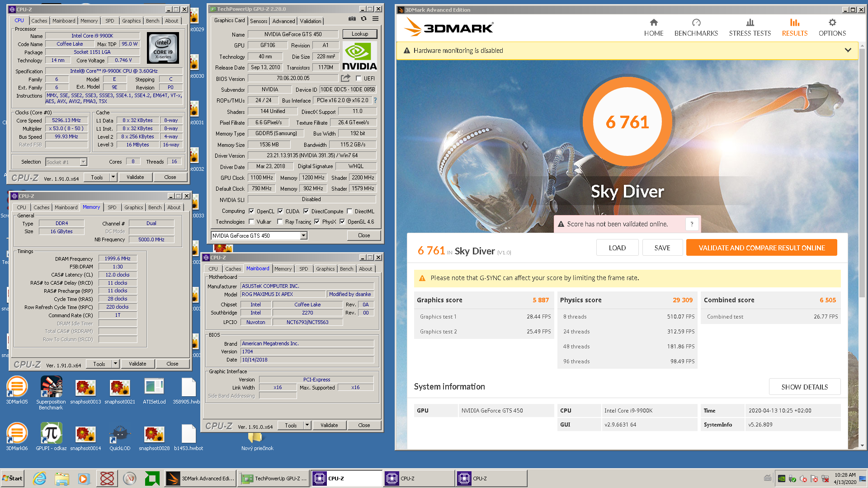Image resolution: width=868 pixels, height=488 pixels.
Task: Open the Advanced tab in GPU-Z
Action: [283, 21]
